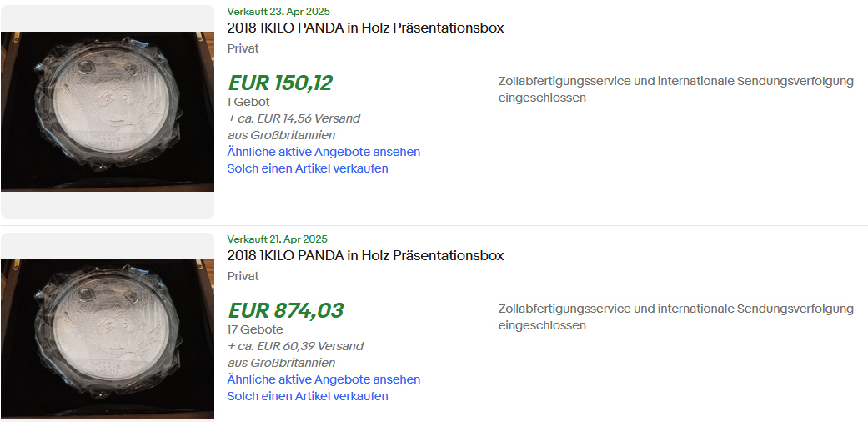This screenshot has height=422, width=868.
Task: Open the Panda listing title sold 21. Apr
Action: [365, 256]
